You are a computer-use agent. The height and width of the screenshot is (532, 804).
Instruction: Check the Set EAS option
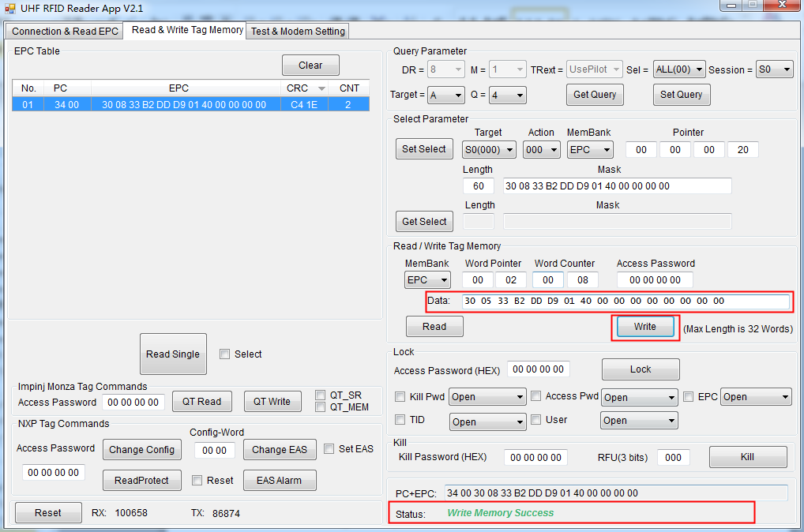[329, 449]
